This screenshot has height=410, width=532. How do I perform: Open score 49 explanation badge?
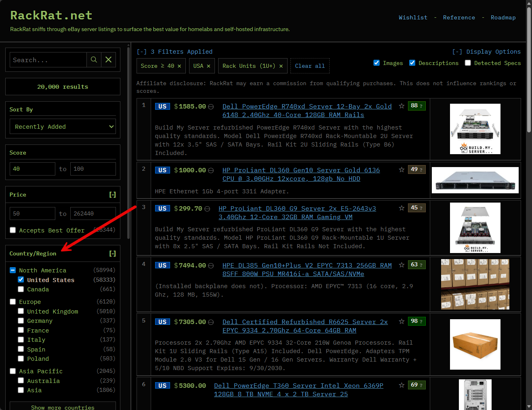pyautogui.click(x=416, y=169)
